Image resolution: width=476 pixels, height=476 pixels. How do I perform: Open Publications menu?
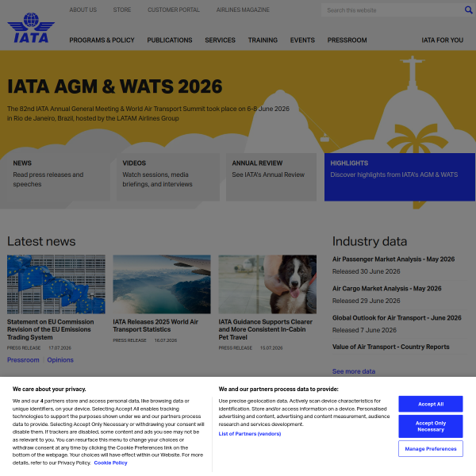pos(170,40)
